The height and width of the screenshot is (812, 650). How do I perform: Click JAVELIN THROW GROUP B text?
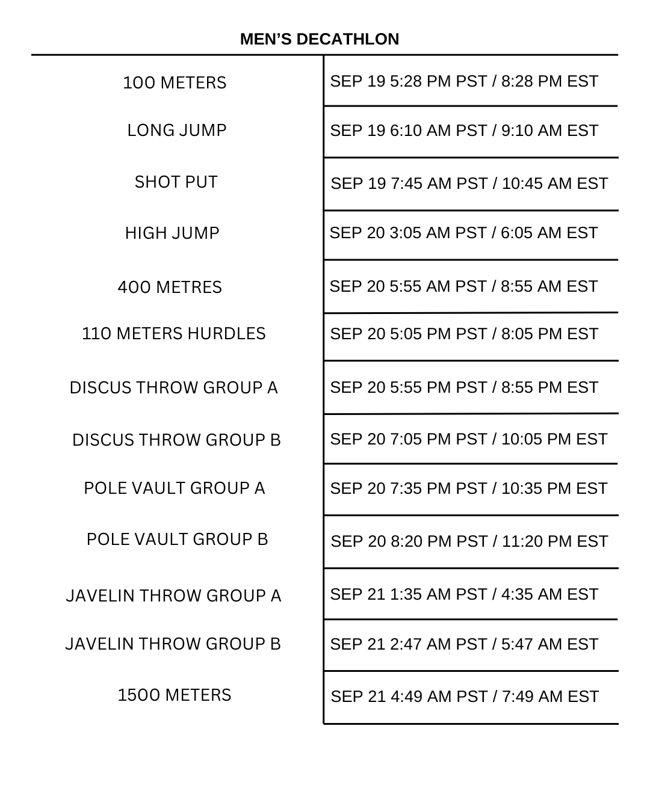[173, 644]
